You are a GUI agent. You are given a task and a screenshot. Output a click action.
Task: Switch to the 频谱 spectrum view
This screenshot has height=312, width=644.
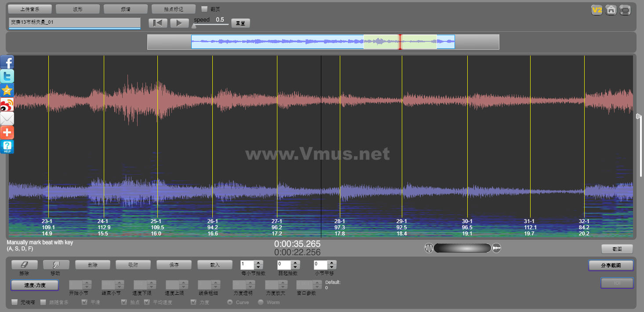click(126, 9)
